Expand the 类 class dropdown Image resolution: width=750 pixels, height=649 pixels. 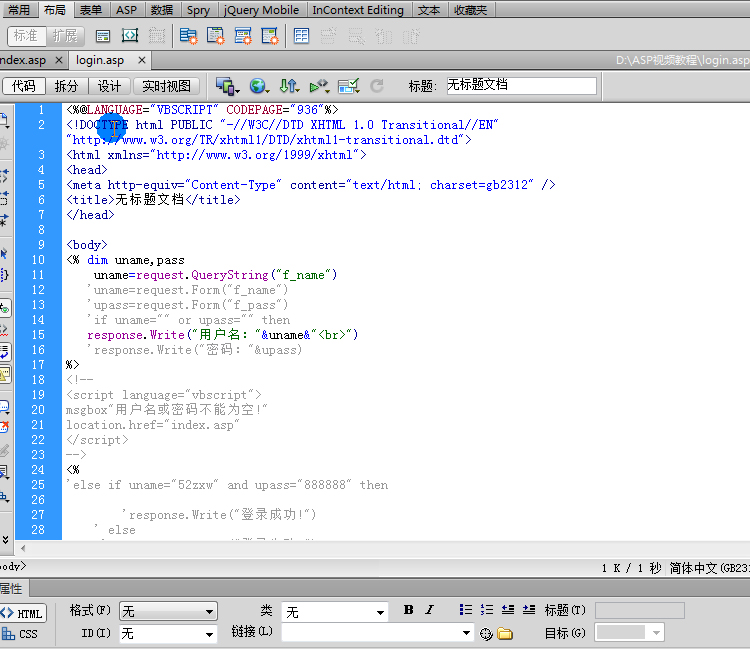point(337,611)
